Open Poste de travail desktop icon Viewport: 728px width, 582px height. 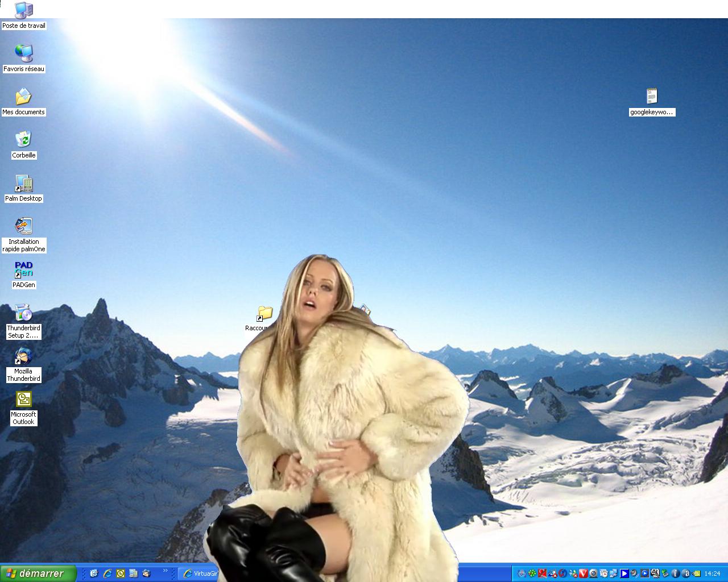point(23,11)
